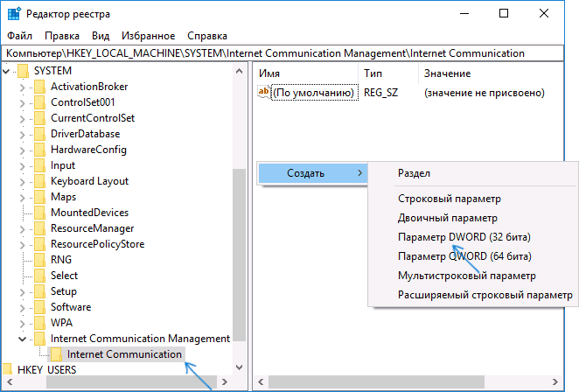The width and height of the screenshot is (579, 392).
Task: Click the registry path address bar
Action: (289, 53)
